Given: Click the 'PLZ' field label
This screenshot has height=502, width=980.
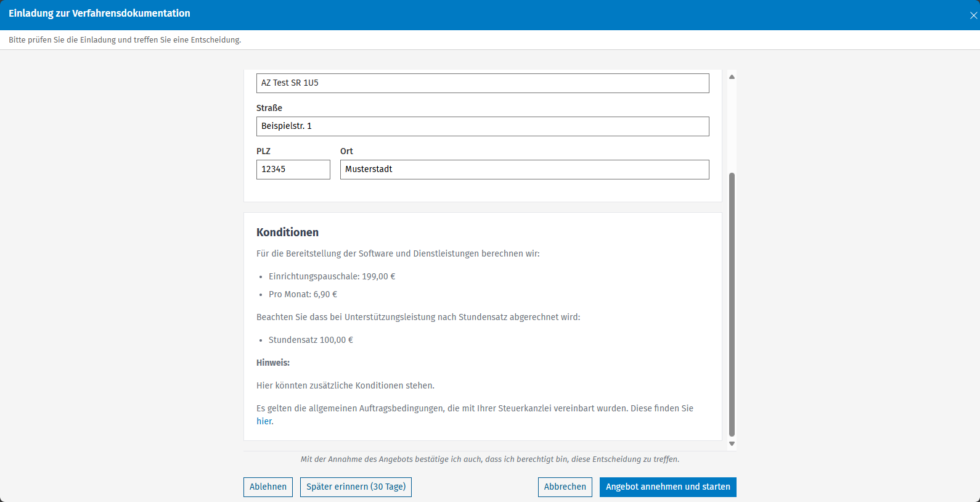Looking at the screenshot, I should pos(263,151).
